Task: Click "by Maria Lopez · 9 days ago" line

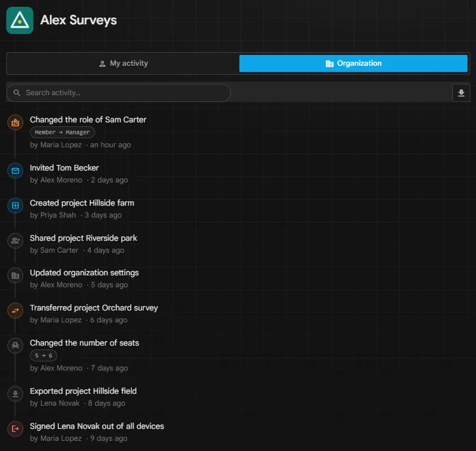Action: (79, 439)
